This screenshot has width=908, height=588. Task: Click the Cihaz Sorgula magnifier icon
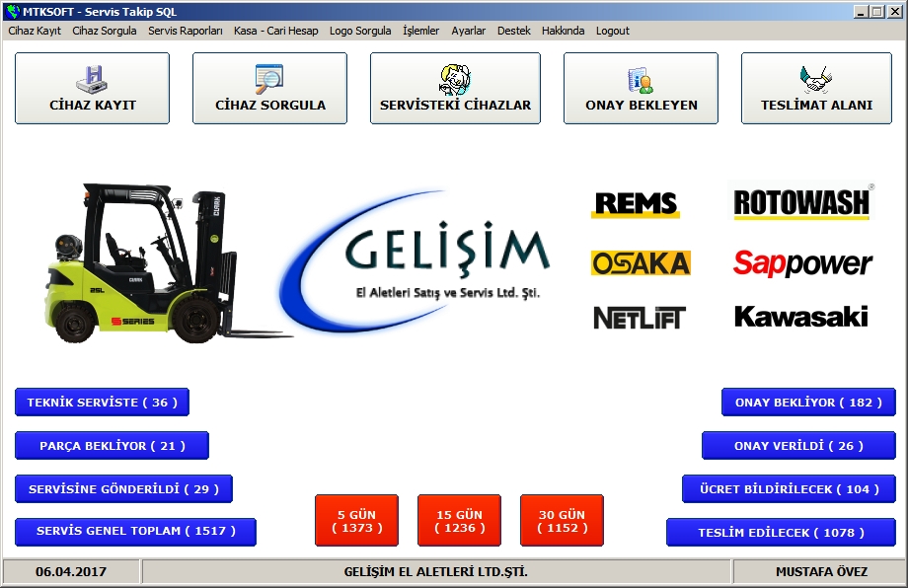269,78
